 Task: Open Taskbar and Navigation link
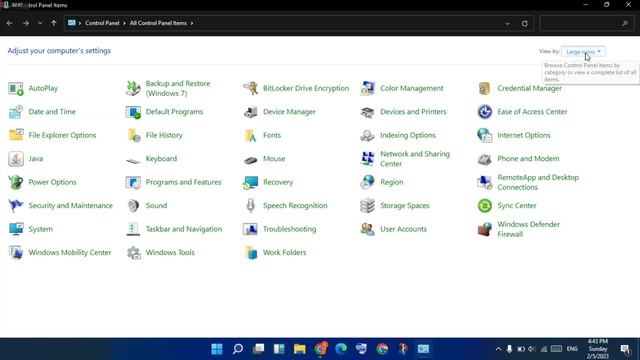[x=184, y=229]
